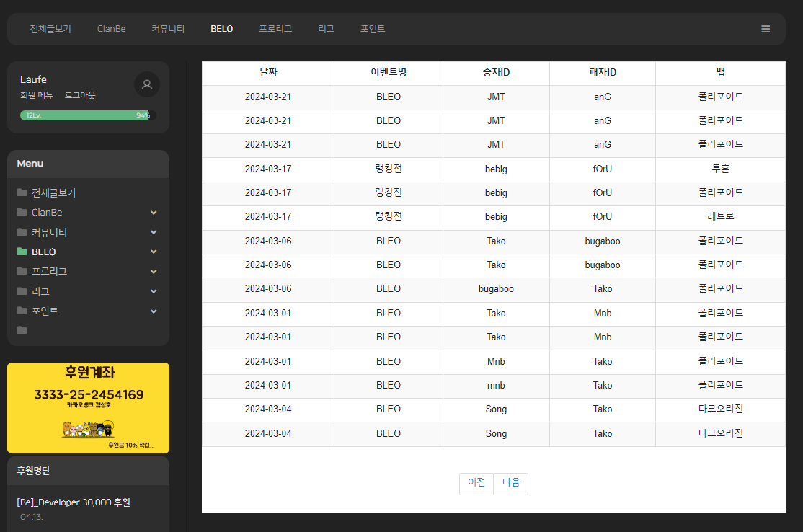
Task: Click winner Mnb in 2024-03-01 row
Action: [x=496, y=361]
